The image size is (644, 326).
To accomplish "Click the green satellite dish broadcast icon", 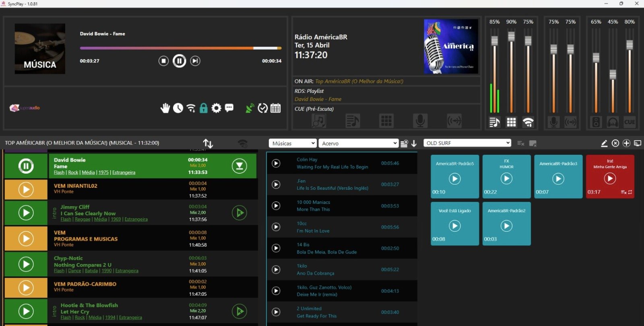I will [250, 108].
